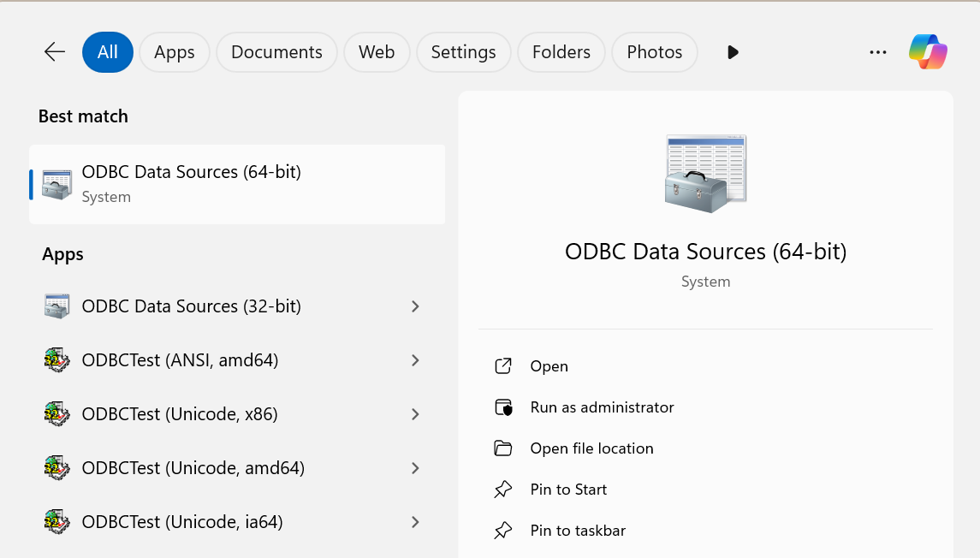980x558 pixels.
Task: Click Pin to Start
Action: 567,489
